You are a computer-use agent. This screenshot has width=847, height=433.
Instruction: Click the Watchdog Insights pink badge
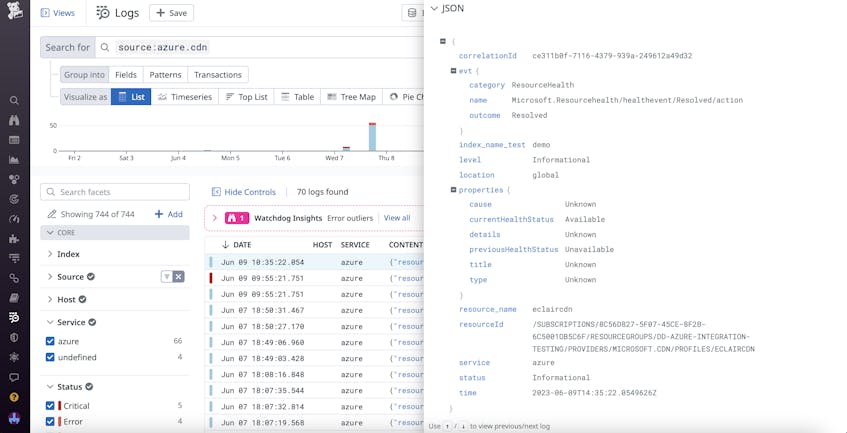pos(237,218)
